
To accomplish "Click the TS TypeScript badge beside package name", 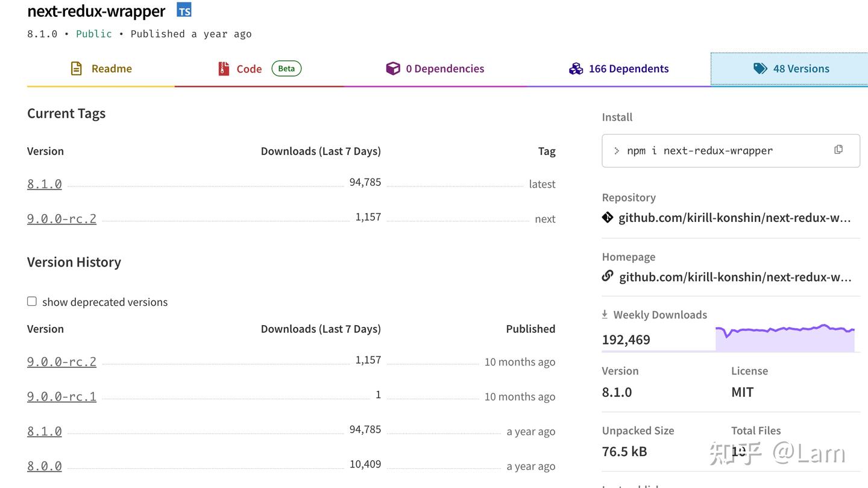I will 183,10.
